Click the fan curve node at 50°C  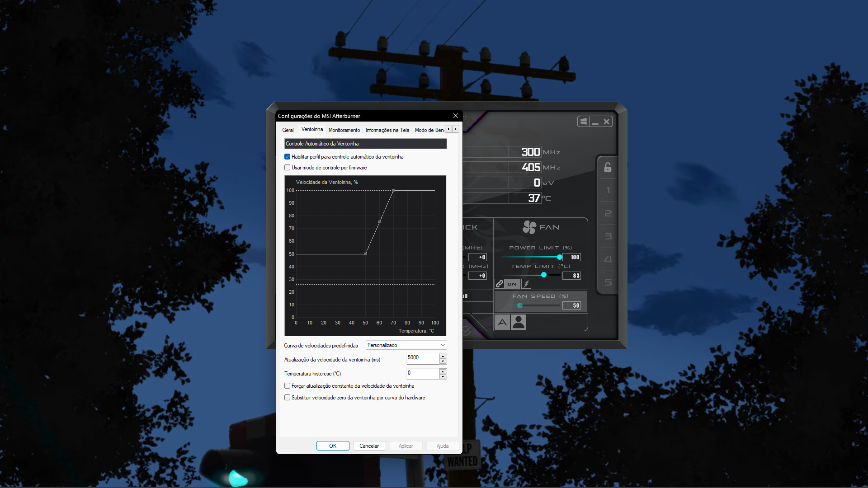pyautogui.click(x=365, y=254)
